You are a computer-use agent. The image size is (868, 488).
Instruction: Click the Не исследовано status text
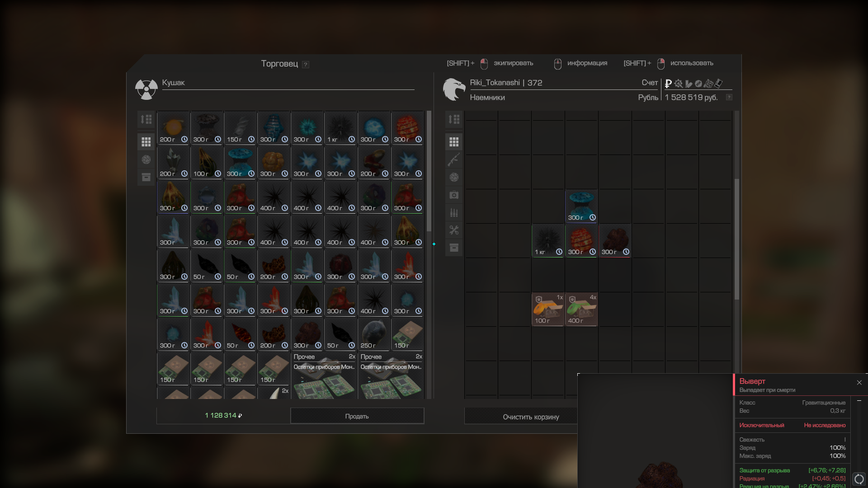[x=825, y=425]
